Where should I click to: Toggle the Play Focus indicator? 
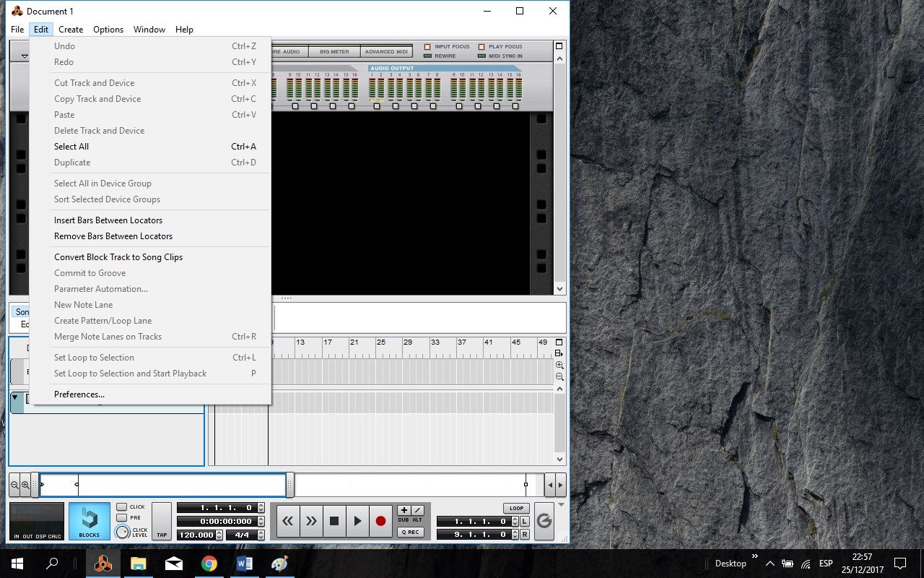coord(481,47)
